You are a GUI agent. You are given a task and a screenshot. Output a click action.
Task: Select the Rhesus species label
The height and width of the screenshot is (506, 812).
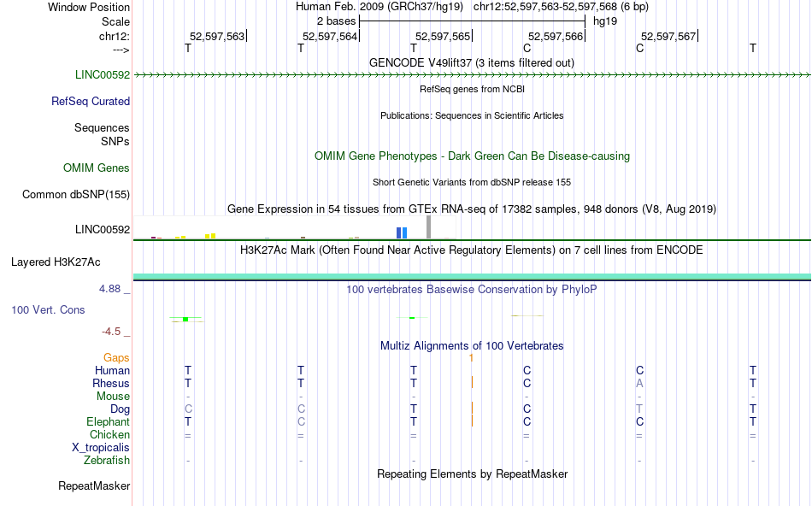[x=111, y=383]
